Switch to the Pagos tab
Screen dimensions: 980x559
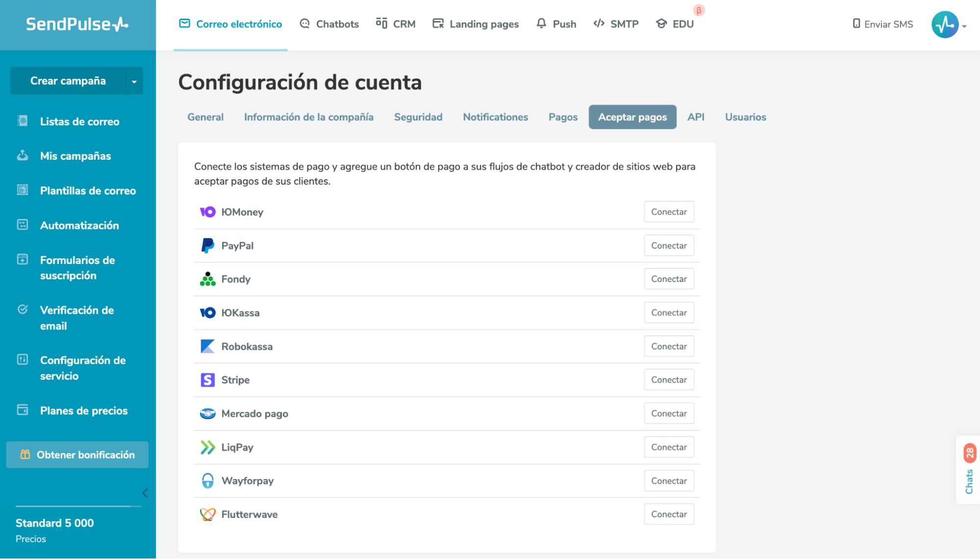coord(563,117)
